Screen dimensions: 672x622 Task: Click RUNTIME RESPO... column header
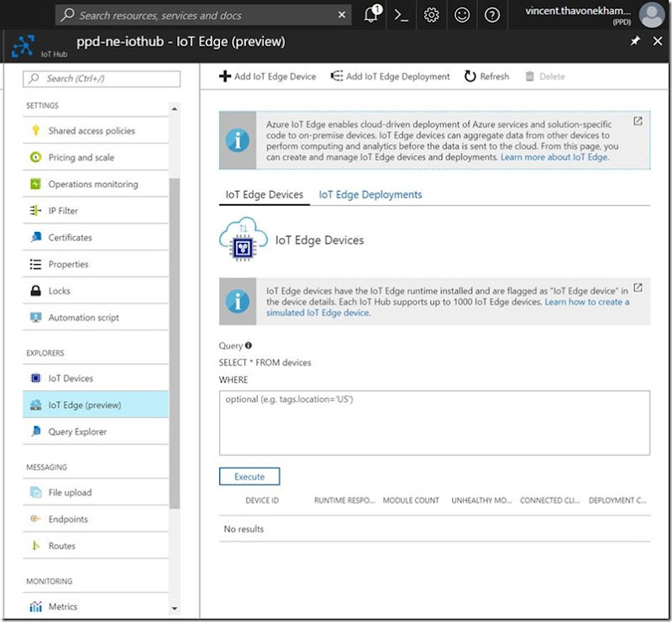click(x=344, y=501)
